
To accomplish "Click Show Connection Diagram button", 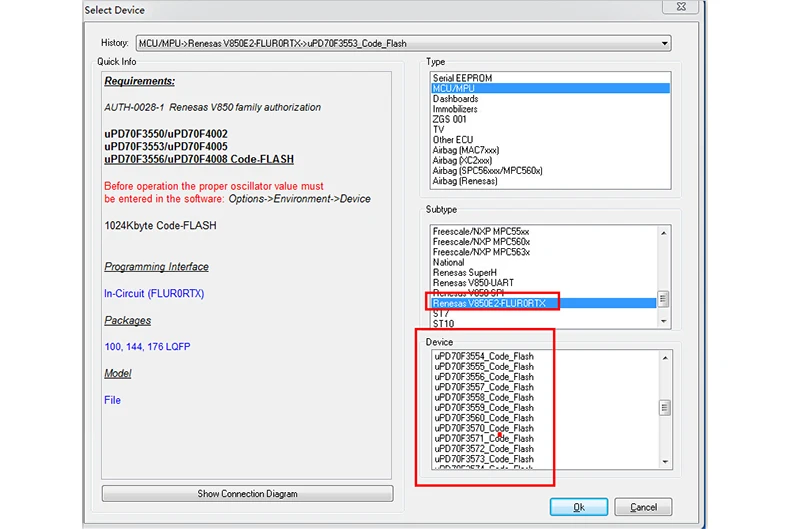I will click(x=247, y=494).
